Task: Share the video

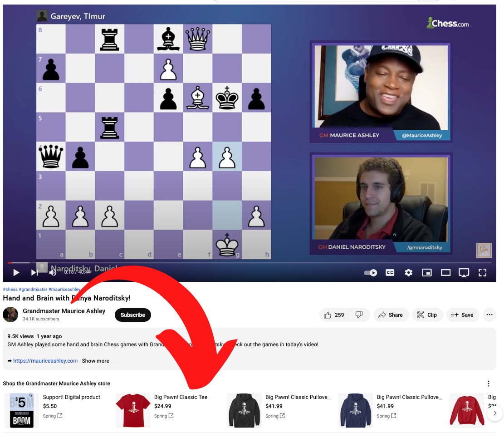Action: coord(391,315)
